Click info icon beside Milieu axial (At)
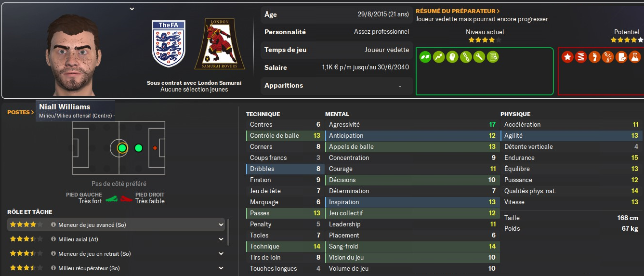Image resolution: width=644 pixels, height=276 pixels. click(53, 239)
